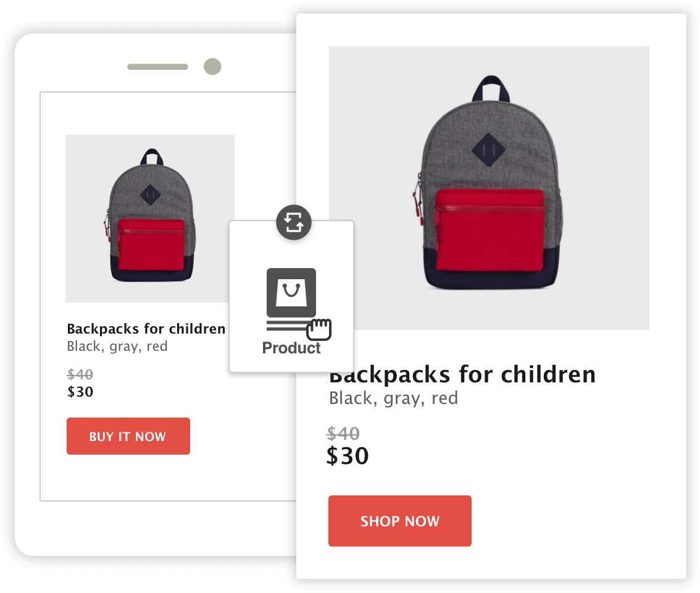Click the small $30 price on phone

80,392
